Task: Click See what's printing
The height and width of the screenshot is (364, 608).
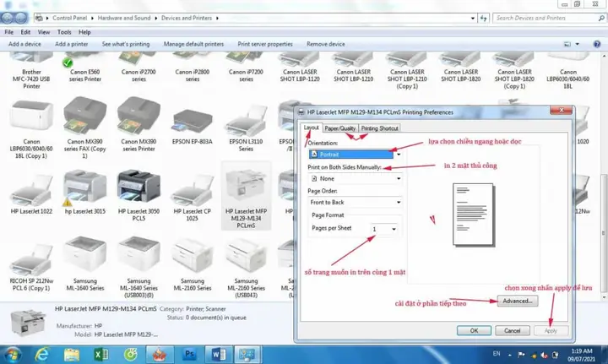Action: tap(126, 44)
